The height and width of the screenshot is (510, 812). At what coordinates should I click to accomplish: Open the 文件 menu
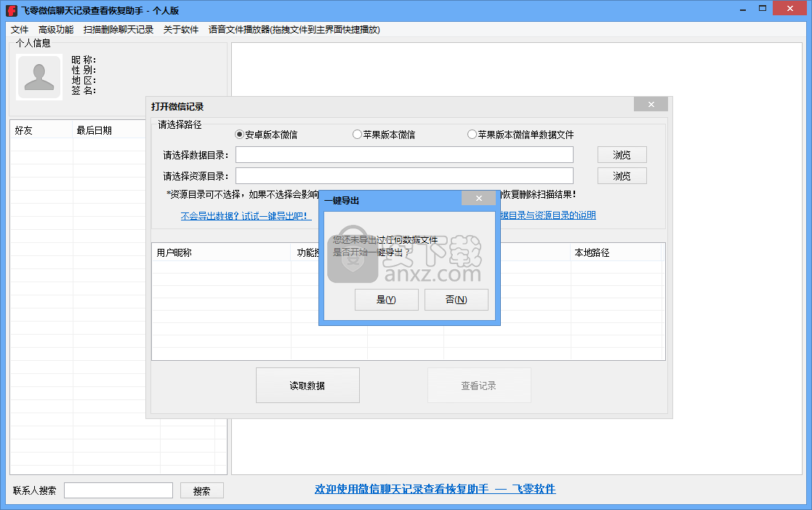(20, 30)
